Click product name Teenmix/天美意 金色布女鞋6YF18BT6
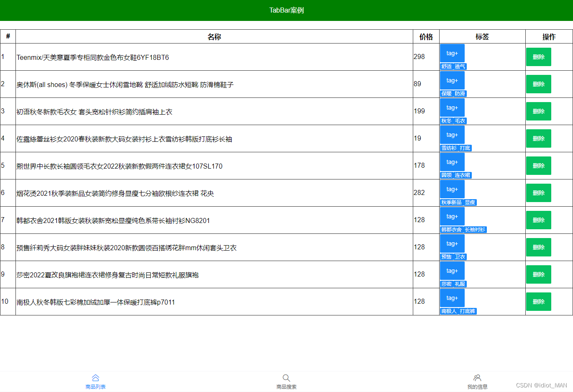This screenshot has width=573, height=392. coord(93,57)
